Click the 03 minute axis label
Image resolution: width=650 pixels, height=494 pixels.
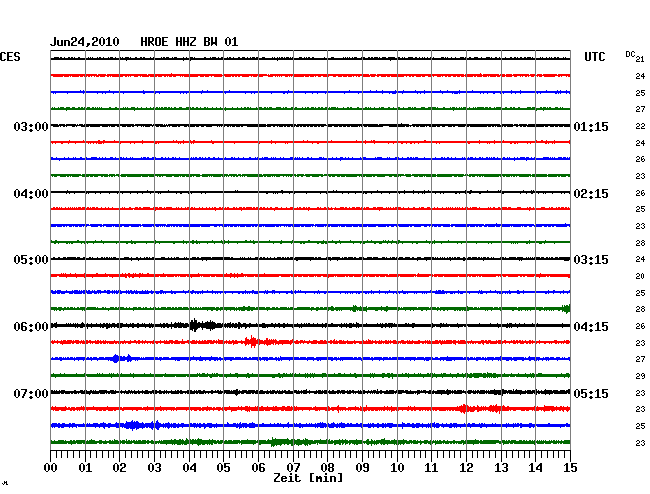154,468
